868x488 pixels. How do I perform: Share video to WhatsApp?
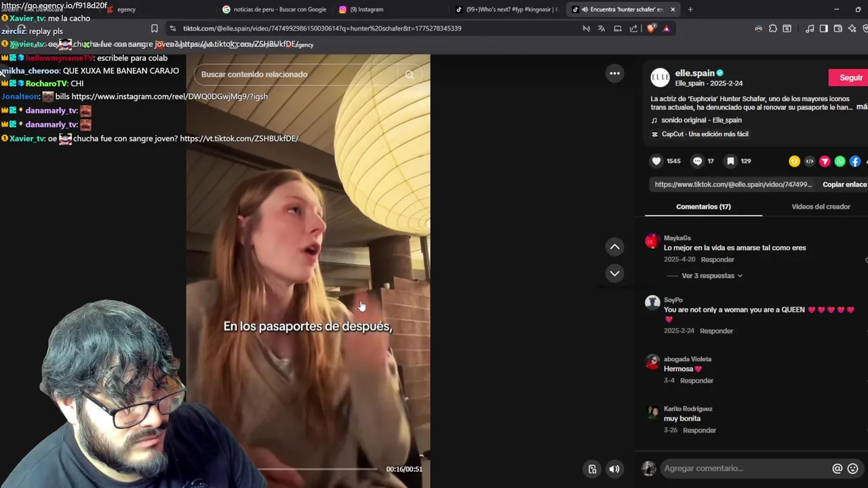click(840, 161)
